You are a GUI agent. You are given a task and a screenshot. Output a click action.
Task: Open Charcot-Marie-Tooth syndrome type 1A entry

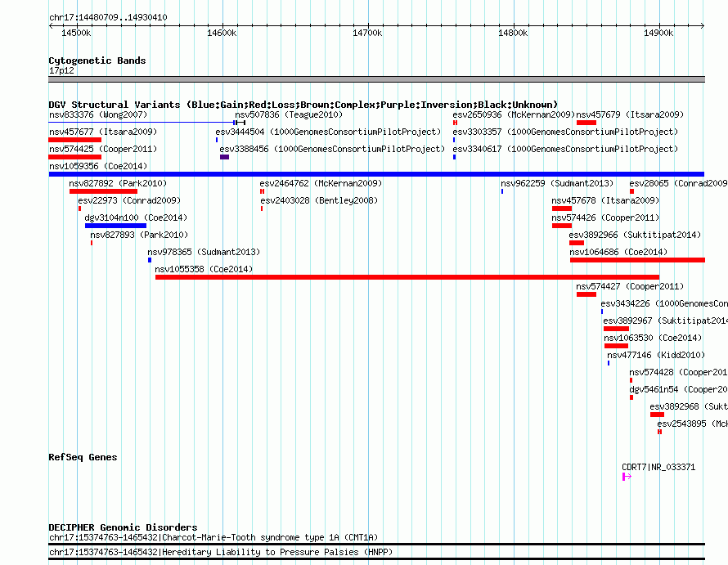point(213,538)
